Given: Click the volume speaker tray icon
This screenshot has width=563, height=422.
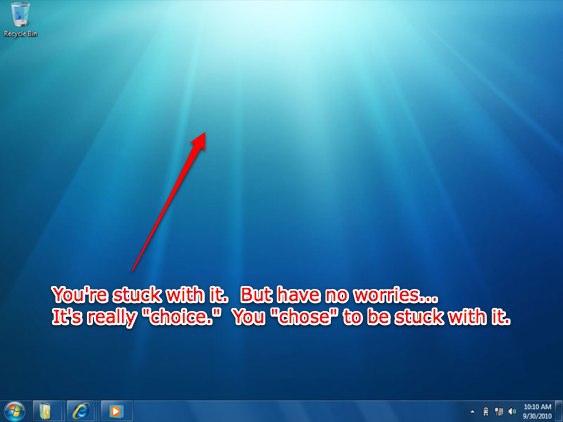Looking at the screenshot, I should click(x=512, y=412).
